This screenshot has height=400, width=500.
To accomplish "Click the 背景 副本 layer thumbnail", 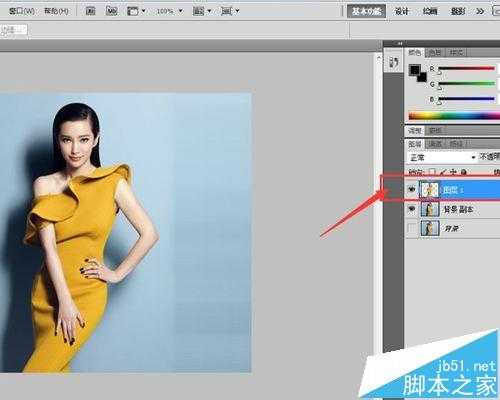I will [430, 209].
